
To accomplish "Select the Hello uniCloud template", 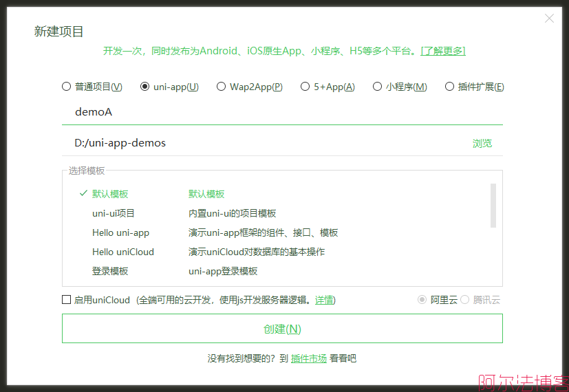I will pos(123,252).
